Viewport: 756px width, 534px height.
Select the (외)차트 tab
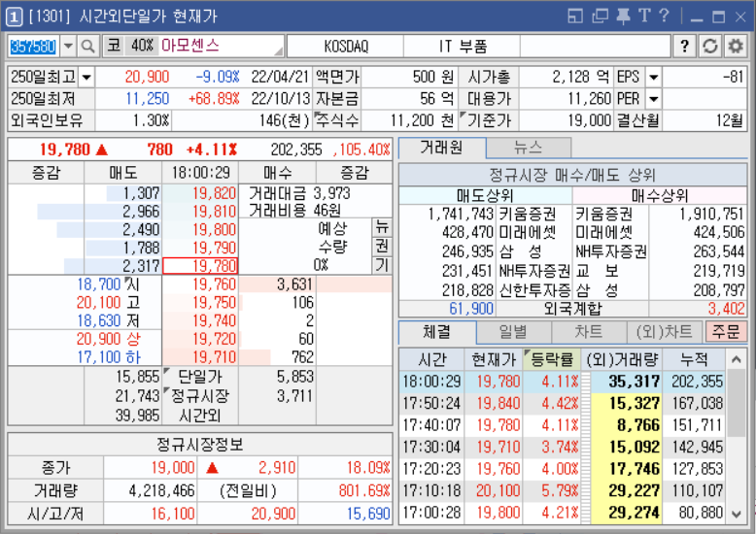[665, 332]
